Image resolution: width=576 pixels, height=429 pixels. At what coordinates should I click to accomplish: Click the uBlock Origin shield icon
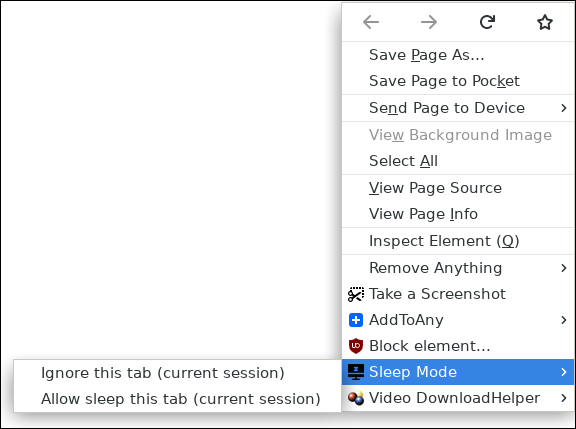click(356, 346)
